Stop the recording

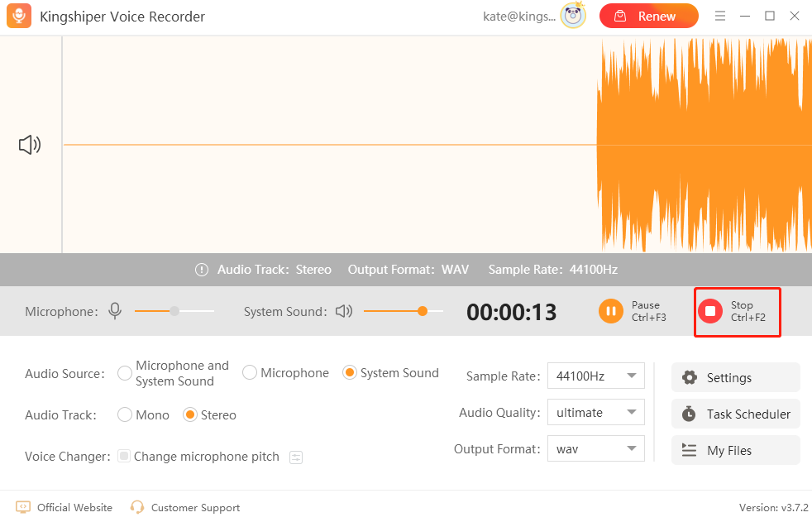pyautogui.click(x=732, y=311)
